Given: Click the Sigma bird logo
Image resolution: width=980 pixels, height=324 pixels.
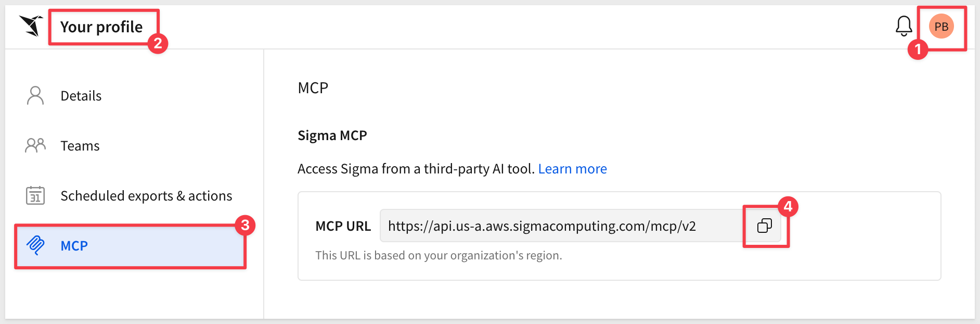Looking at the screenshot, I should (31, 26).
